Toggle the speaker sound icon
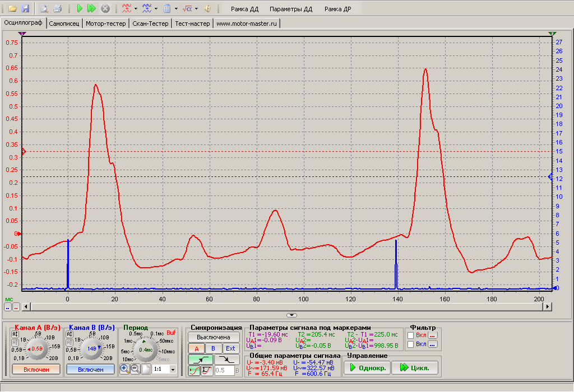 207,8
